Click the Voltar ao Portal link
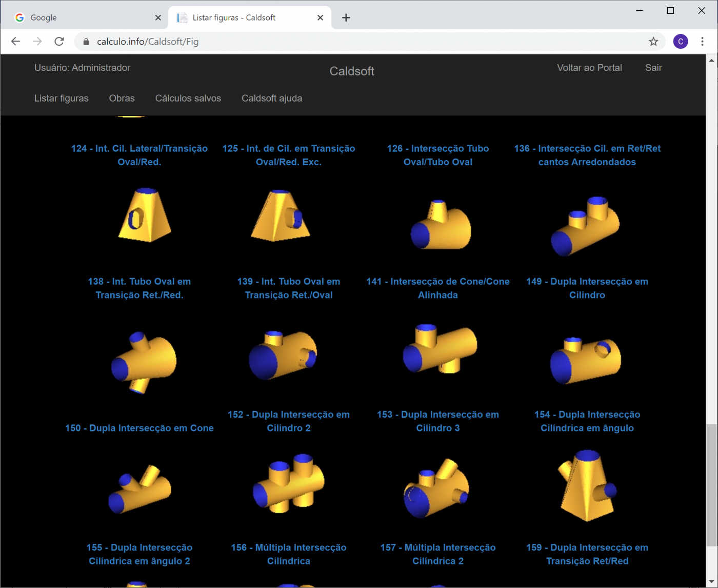718x588 pixels. 589,68
